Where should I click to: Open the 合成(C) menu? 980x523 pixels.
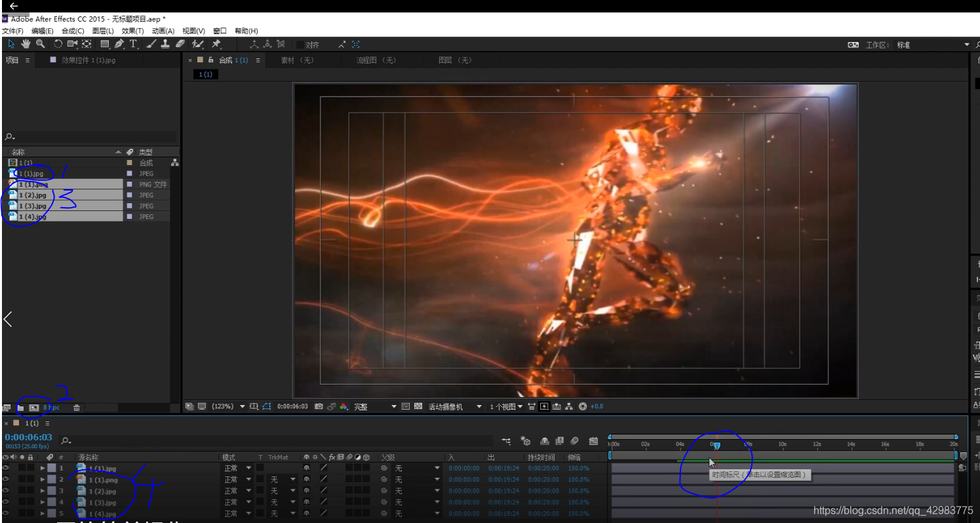pos(73,31)
